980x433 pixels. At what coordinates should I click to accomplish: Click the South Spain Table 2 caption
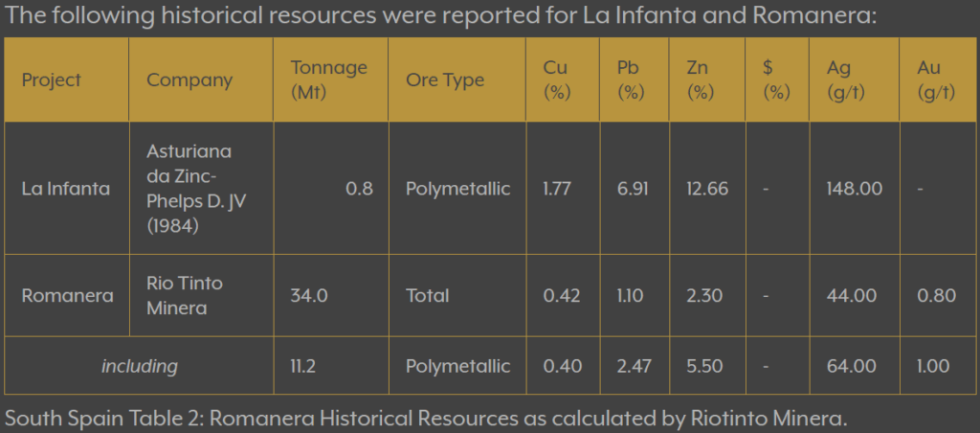click(x=426, y=419)
